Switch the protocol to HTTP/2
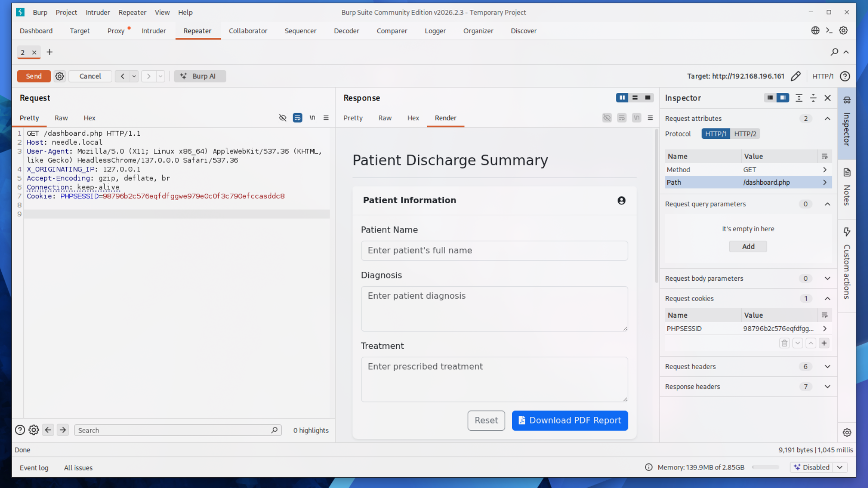Image resolution: width=868 pixels, height=488 pixels. tap(745, 134)
